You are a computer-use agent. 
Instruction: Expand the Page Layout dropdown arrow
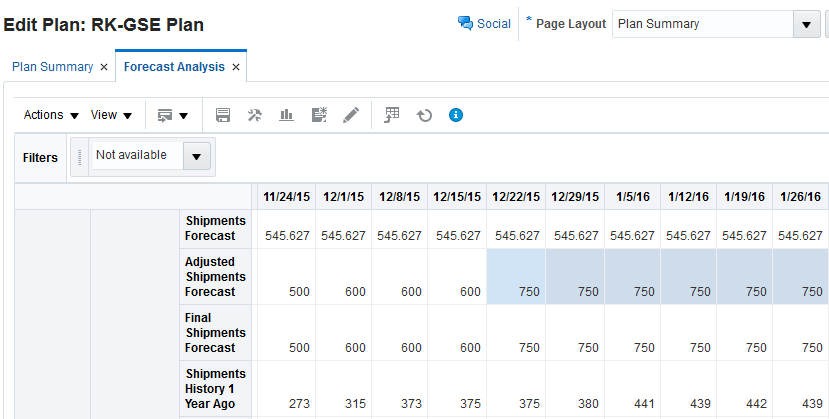point(805,24)
